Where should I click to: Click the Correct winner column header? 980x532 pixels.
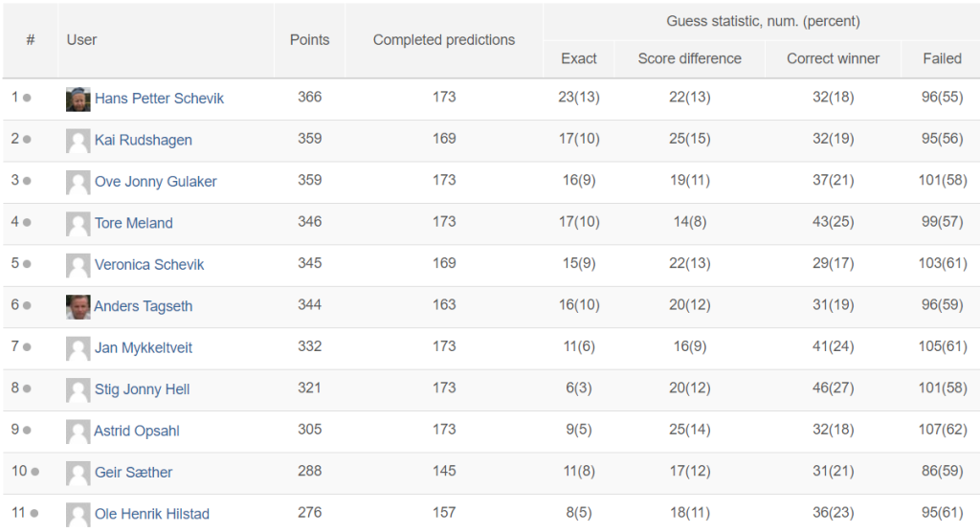tap(833, 58)
